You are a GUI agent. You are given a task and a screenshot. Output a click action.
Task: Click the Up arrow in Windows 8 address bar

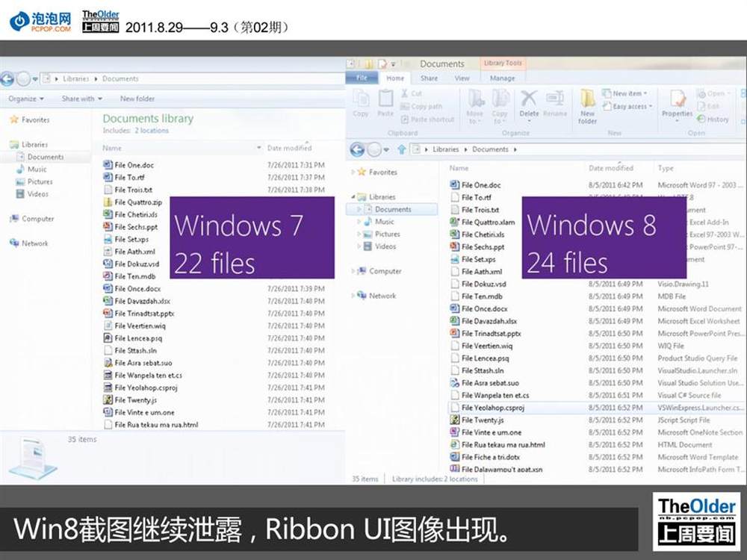[401, 149]
